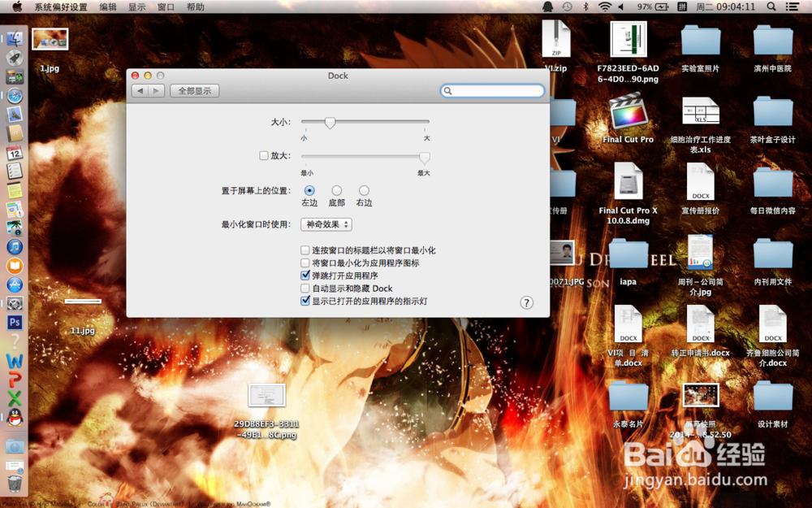Viewport: 812px width, 508px height.
Task: Click the preferences search field
Action: coord(493,91)
